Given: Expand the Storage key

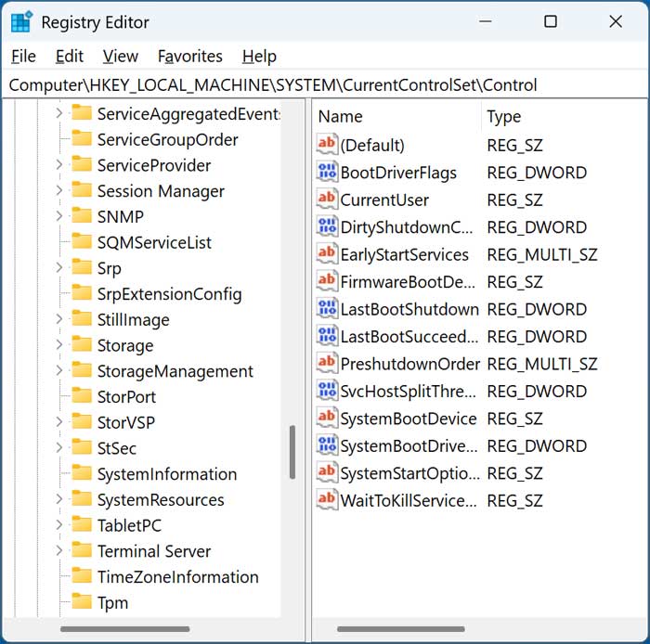Looking at the screenshot, I should pyautogui.click(x=59, y=344).
